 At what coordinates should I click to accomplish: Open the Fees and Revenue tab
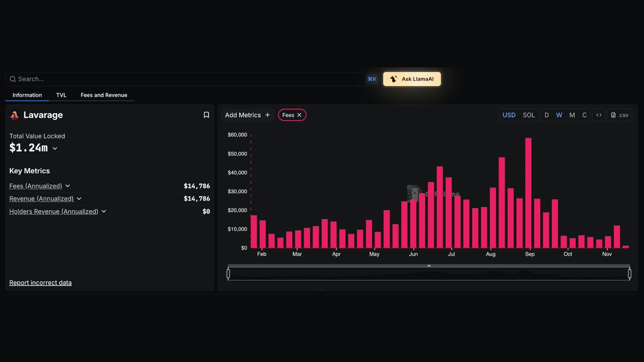(104, 95)
